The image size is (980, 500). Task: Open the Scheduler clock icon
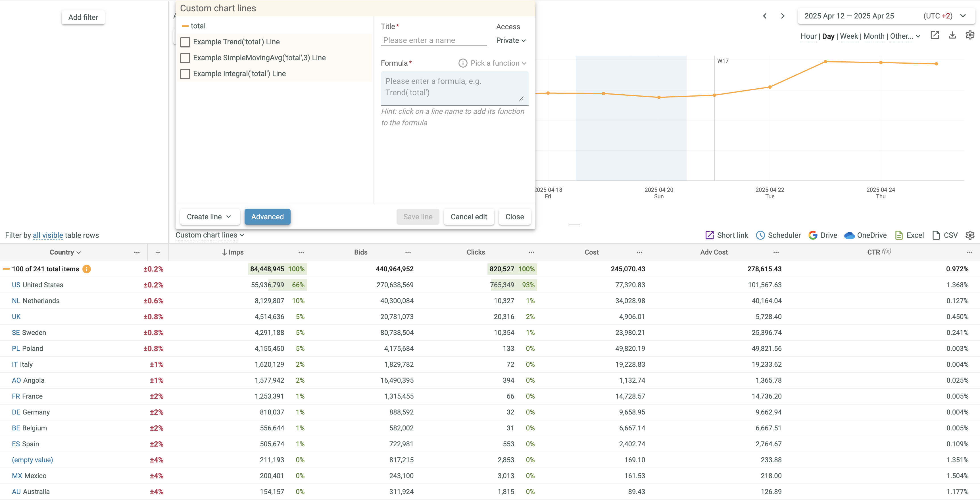[760, 235]
